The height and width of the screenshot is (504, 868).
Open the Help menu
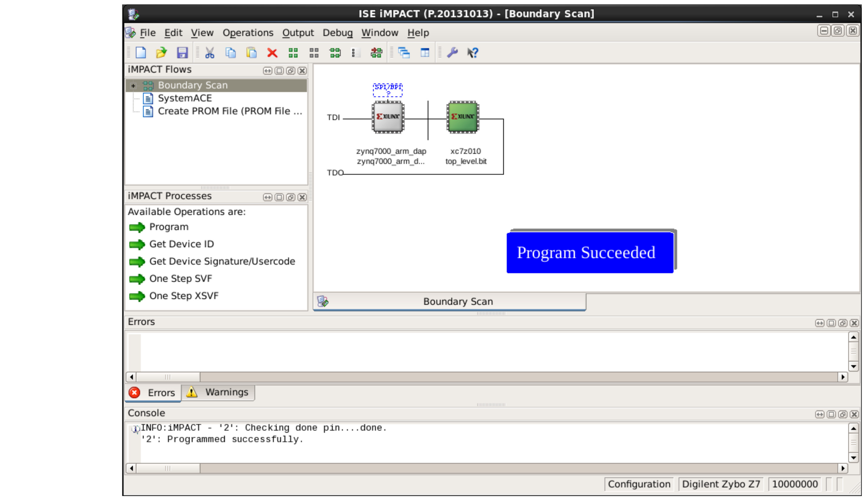click(419, 33)
